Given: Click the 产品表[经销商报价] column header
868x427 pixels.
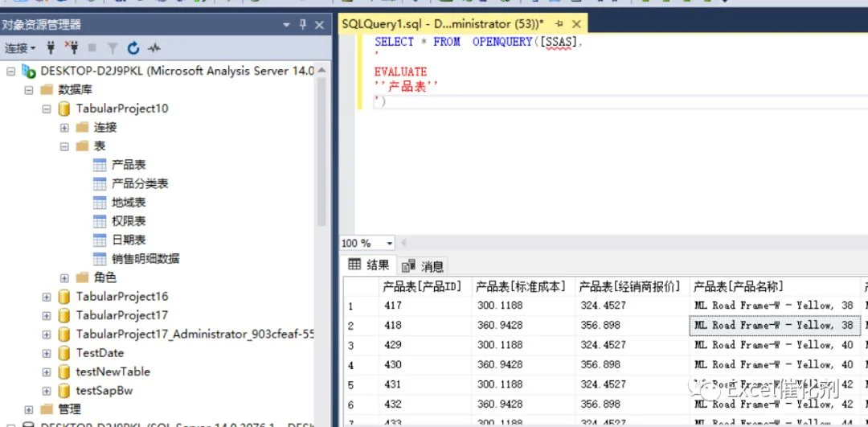Looking at the screenshot, I should [633, 286].
